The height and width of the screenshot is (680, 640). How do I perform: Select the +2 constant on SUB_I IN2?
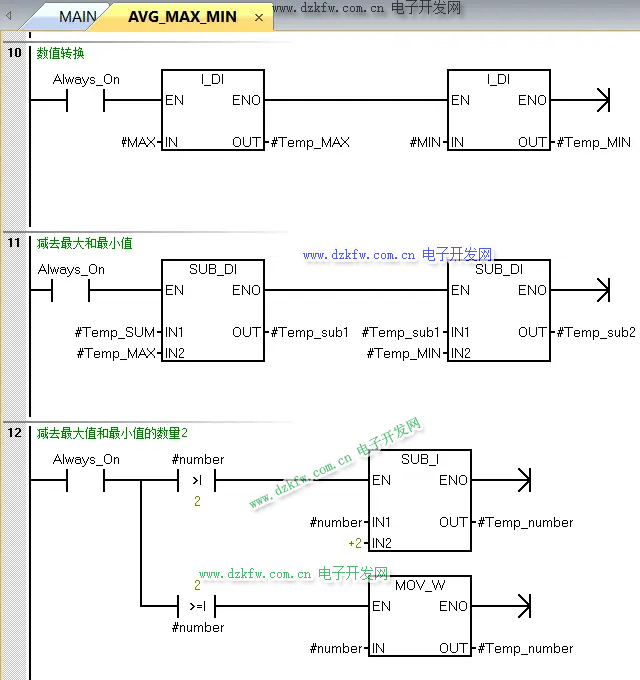(x=354, y=543)
